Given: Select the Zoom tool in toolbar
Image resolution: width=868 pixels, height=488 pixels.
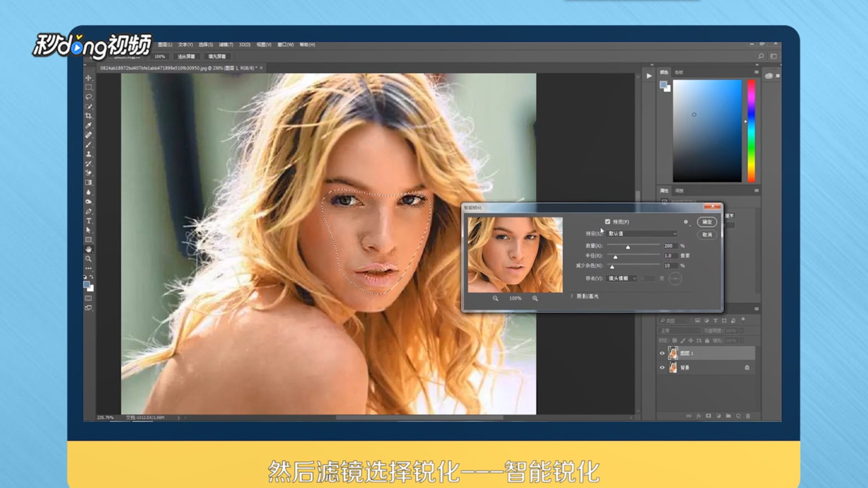Looking at the screenshot, I should pos(89,259).
